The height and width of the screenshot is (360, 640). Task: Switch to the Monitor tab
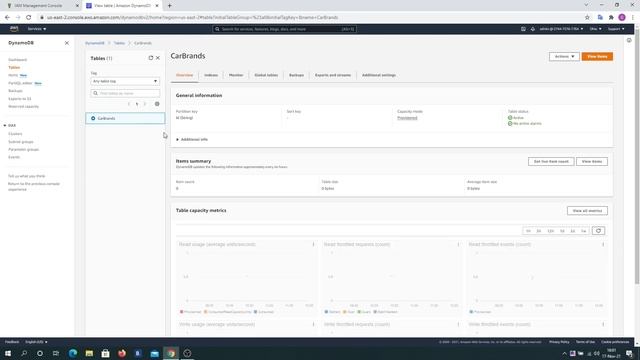(236, 76)
